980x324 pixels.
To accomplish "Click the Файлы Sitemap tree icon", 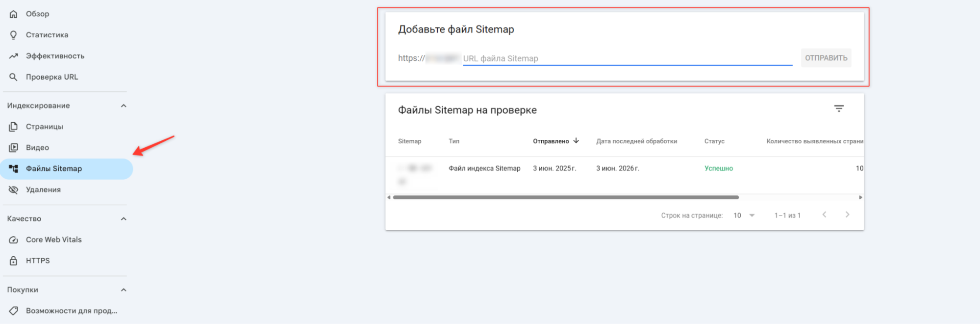I will tap(13, 169).
